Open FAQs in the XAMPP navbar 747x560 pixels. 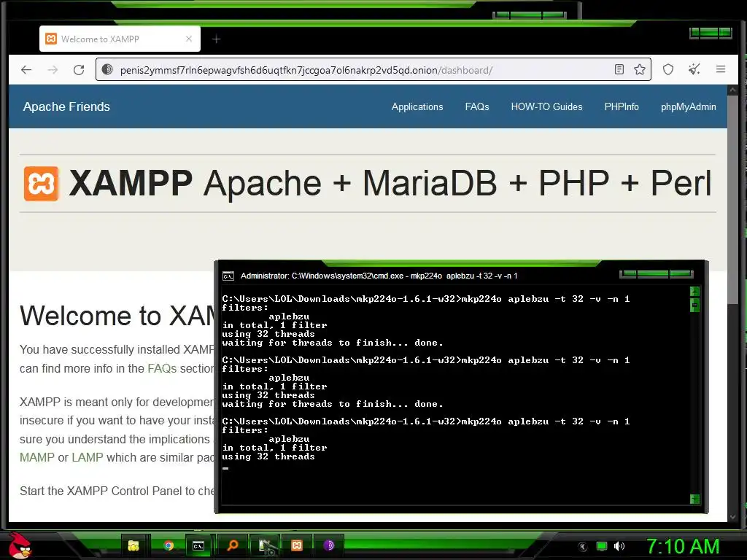tap(477, 106)
